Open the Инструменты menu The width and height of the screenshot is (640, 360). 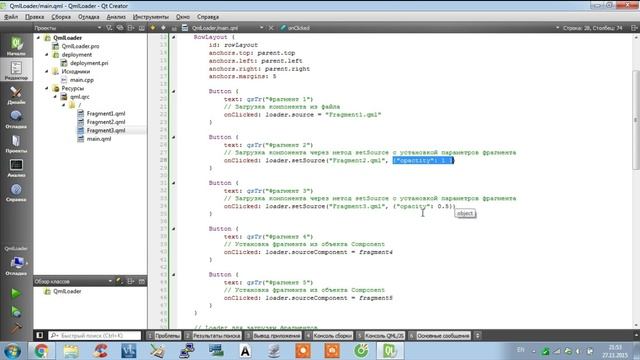151,17
